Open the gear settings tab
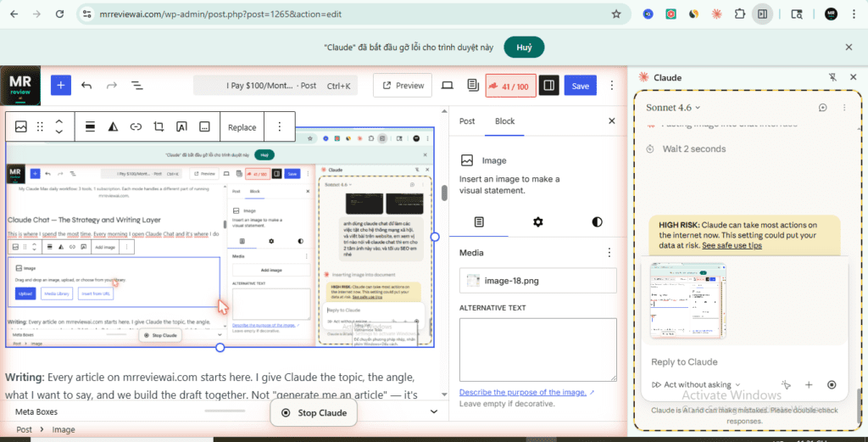The image size is (868, 442). 538,222
